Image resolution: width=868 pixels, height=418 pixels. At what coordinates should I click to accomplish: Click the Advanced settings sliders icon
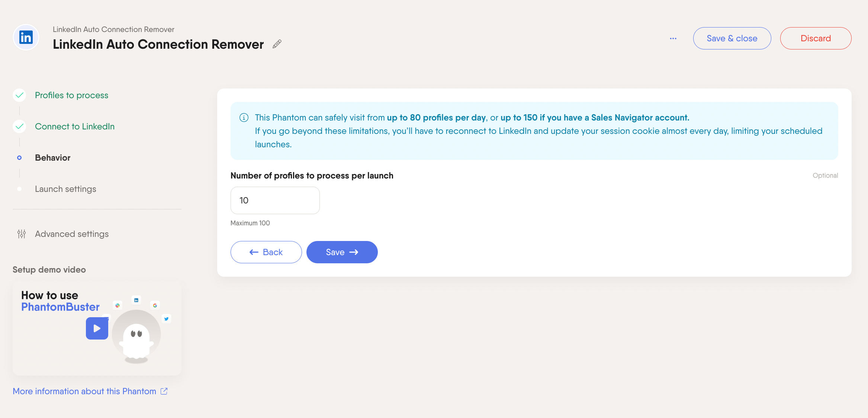click(x=22, y=234)
